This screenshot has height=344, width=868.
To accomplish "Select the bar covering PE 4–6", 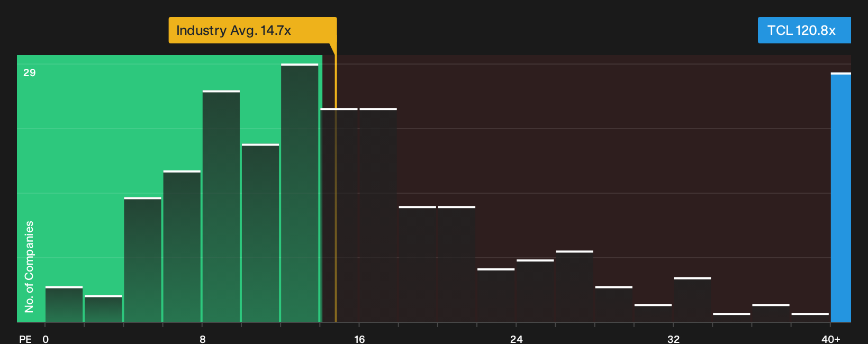I will point(142,260).
